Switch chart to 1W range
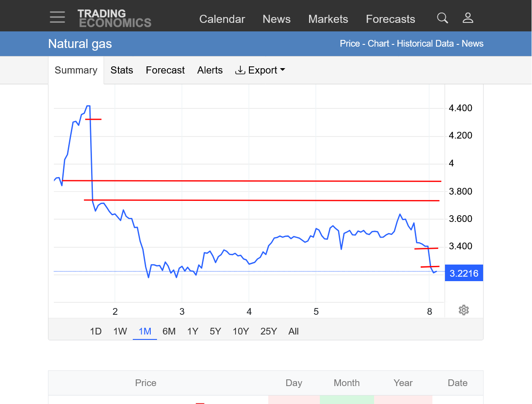 120,331
